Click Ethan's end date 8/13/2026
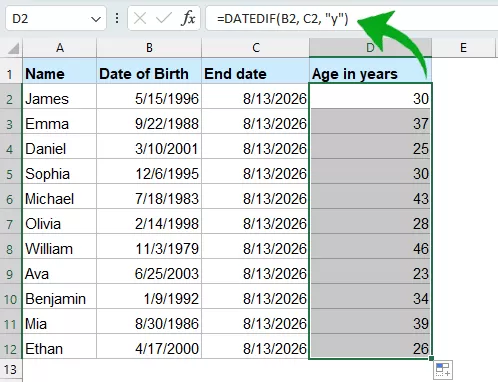The image size is (498, 382). (x=256, y=346)
